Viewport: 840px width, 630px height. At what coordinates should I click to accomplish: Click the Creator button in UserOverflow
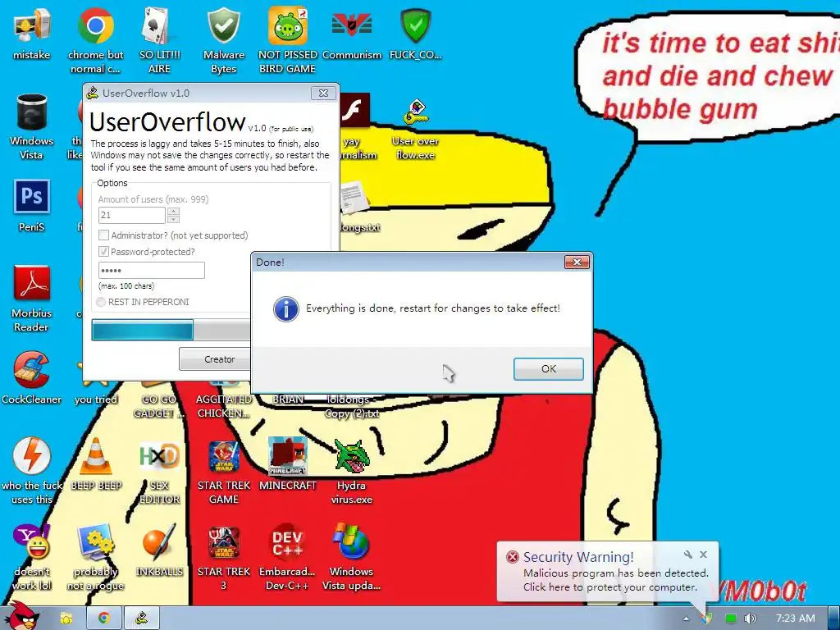pos(216,359)
